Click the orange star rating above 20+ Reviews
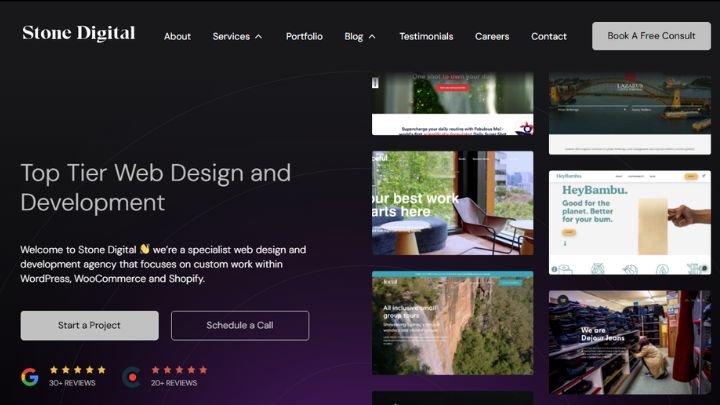 pyautogui.click(x=179, y=369)
